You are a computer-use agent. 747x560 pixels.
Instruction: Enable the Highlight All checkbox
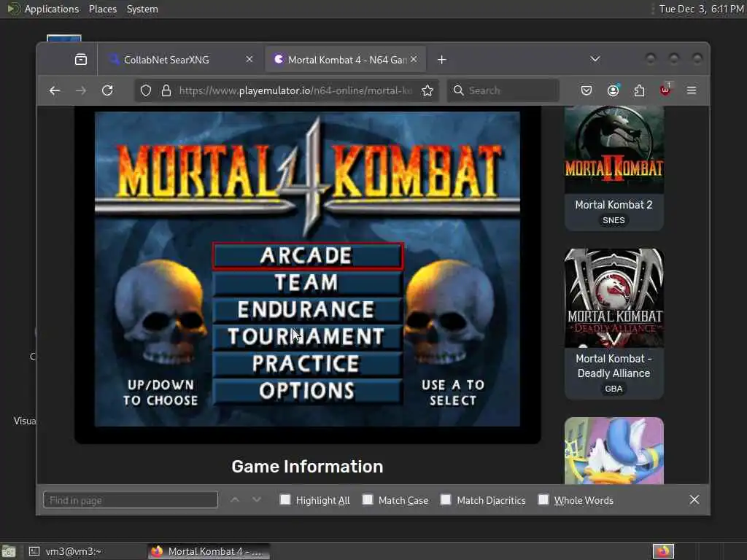click(x=285, y=499)
